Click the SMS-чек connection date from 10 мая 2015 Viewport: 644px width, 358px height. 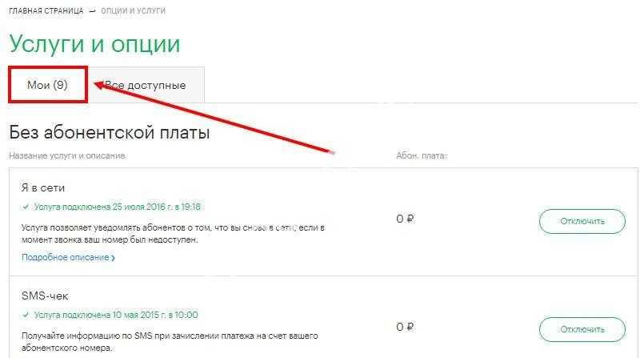click(x=116, y=315)
